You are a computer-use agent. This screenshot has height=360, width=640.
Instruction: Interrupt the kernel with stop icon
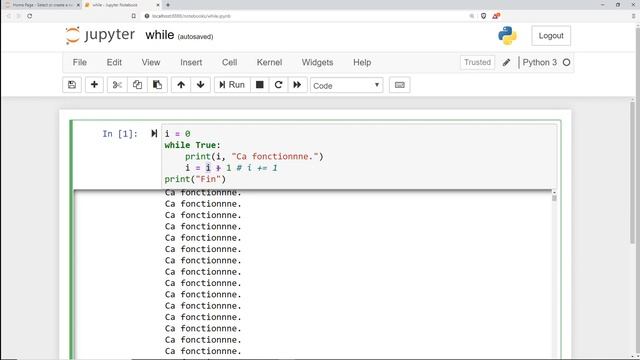click(260, 85)
